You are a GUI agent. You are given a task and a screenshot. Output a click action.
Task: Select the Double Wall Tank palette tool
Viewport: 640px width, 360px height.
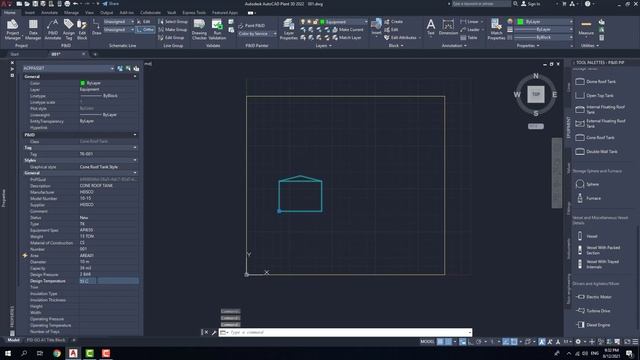pyautogui.click(x=596, y=151)
